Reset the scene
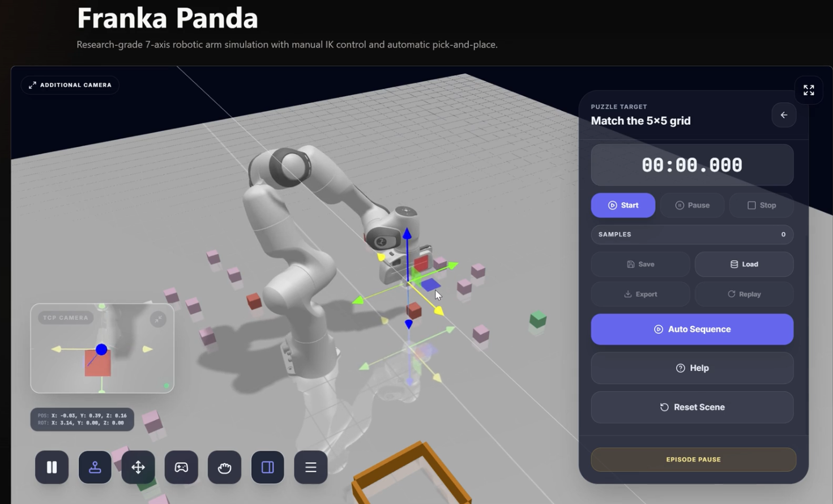This screenshot has height=504, width=833. pyautogui.click(x=692, y=407)
